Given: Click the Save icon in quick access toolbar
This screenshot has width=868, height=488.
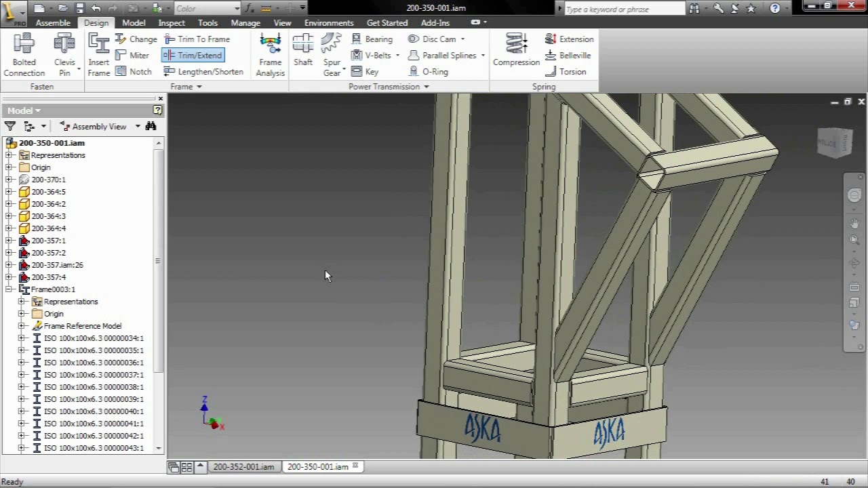Looking at the screenshot, I should 79,8.
